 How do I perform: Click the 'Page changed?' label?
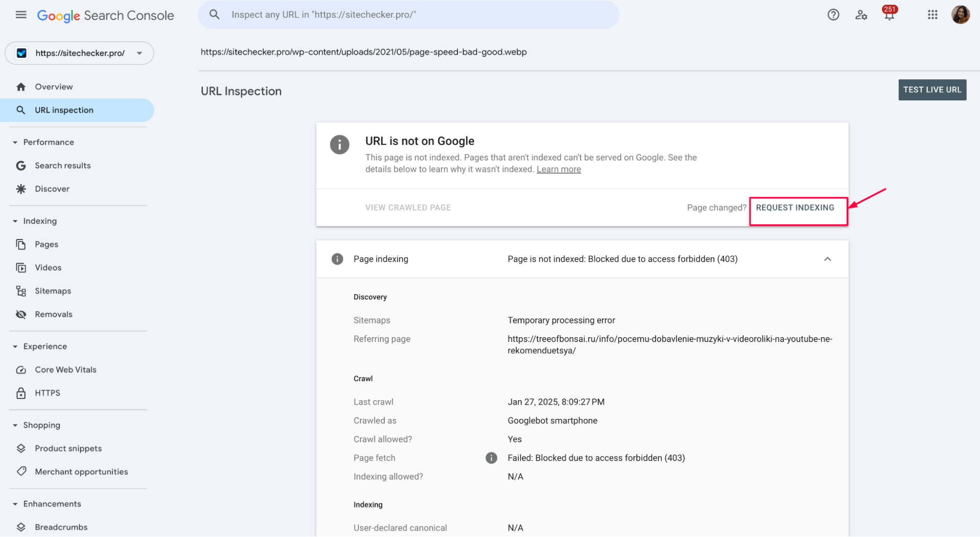tap(716, 208)
